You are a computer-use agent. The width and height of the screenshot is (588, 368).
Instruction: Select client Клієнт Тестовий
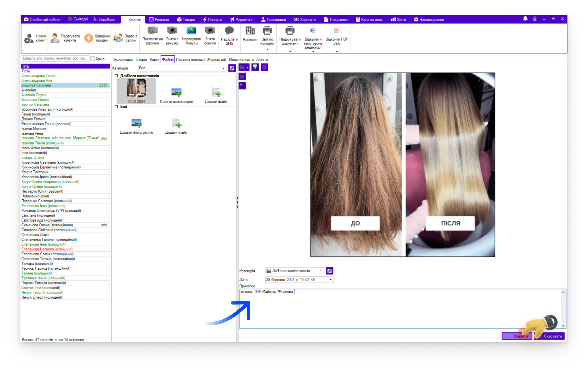pos(65,172)
